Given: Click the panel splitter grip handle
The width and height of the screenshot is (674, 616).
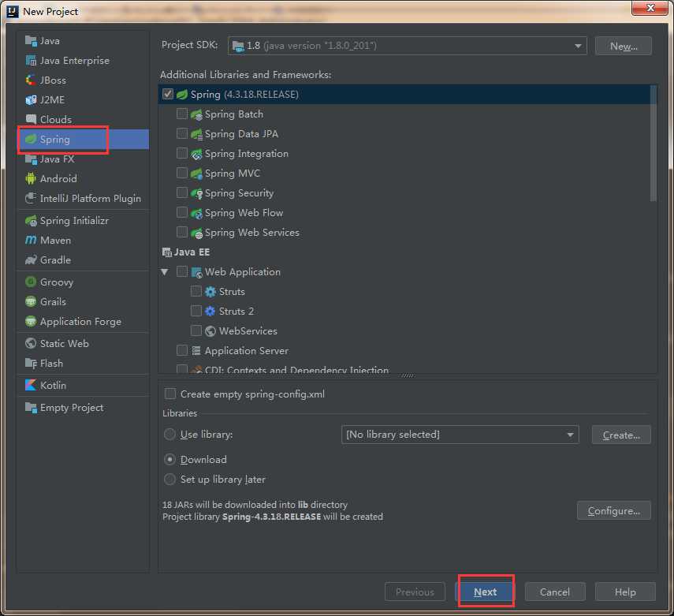Looking at the screenshot, I should tap(408, 376).
